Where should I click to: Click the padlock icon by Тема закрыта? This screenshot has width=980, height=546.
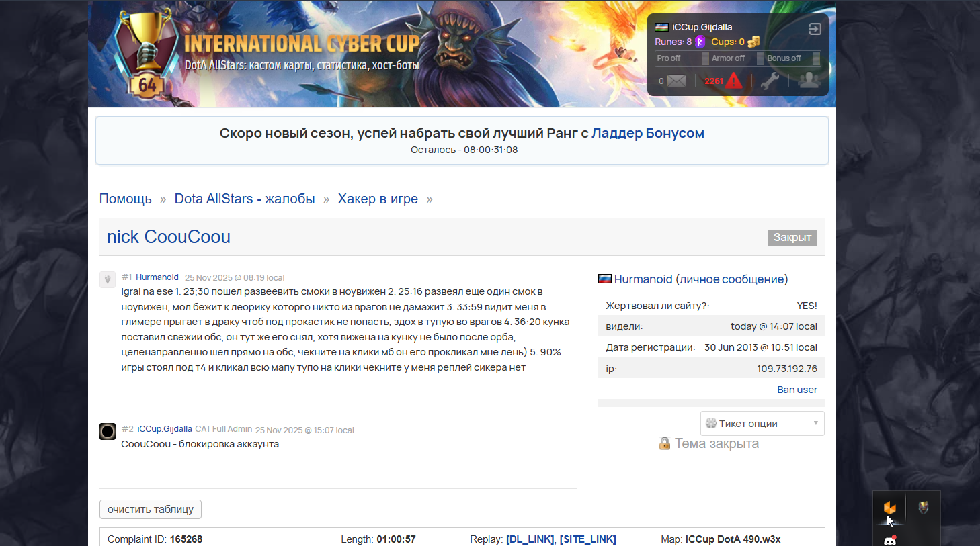pos(665,443)
